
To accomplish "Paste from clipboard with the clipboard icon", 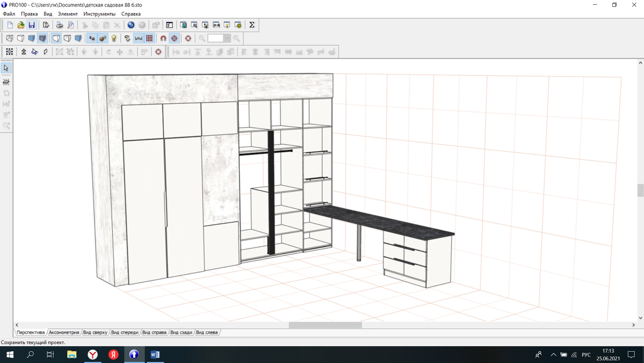I will (x=106, y=25).
